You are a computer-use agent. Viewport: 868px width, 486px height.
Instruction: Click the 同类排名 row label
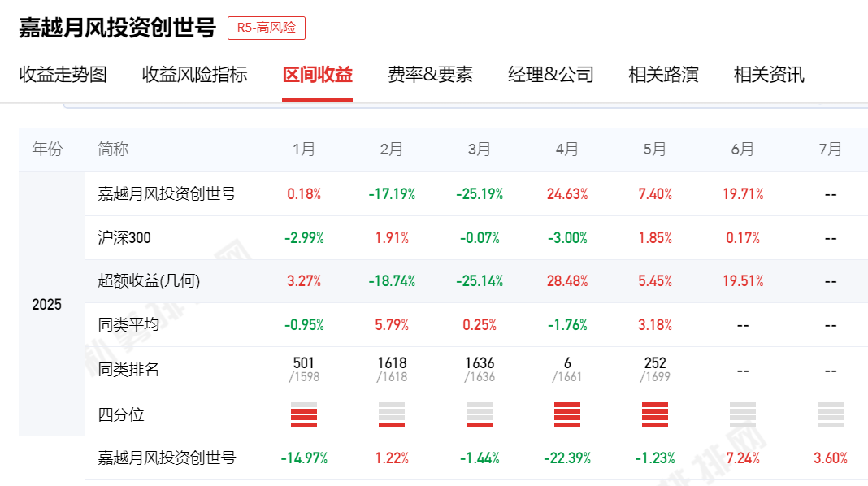point(128,369)
